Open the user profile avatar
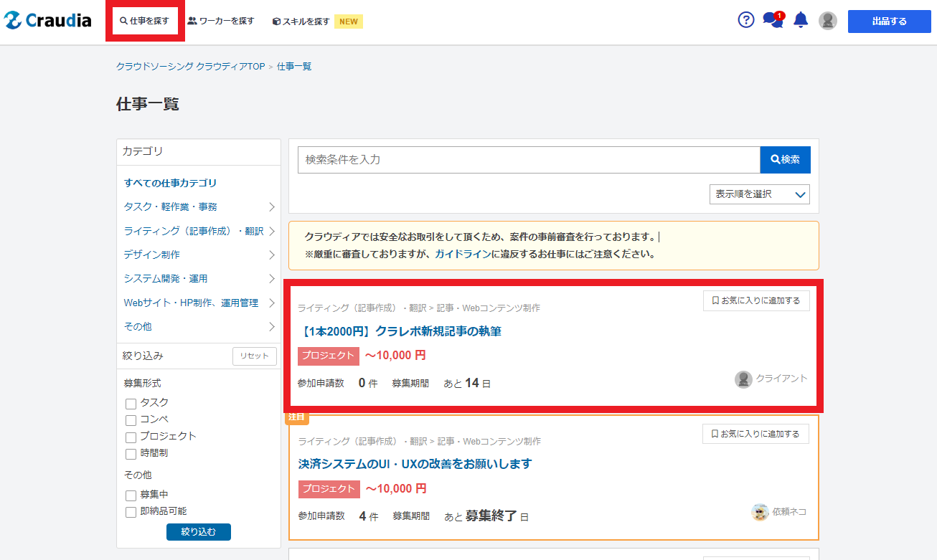This screenshot has width=937, height=560. [828, 21]
